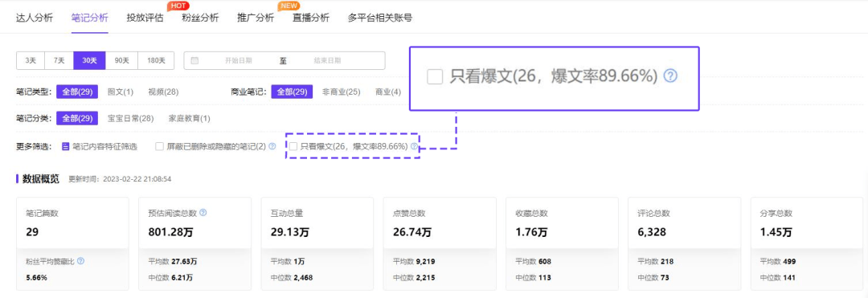Select the 30天 time range
The image size is (868, 298).
[90, 61]
